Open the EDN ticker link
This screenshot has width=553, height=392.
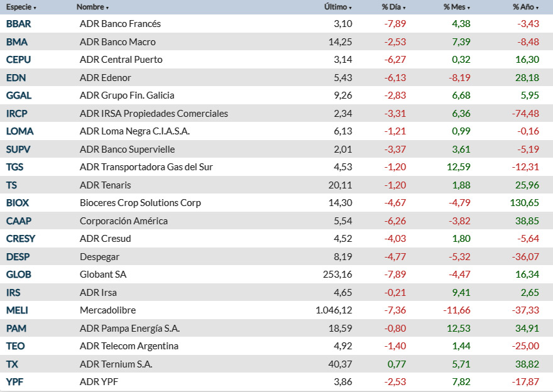16,78
